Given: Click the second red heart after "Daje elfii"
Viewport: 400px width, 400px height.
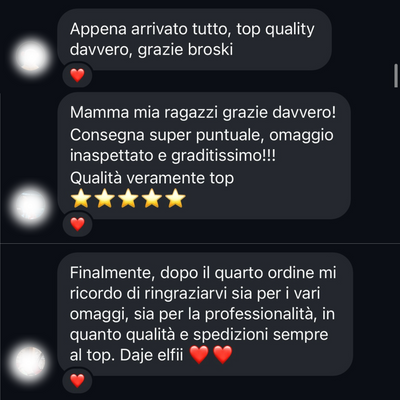Looking at the screenshot, I should click(x=222, y=354).
